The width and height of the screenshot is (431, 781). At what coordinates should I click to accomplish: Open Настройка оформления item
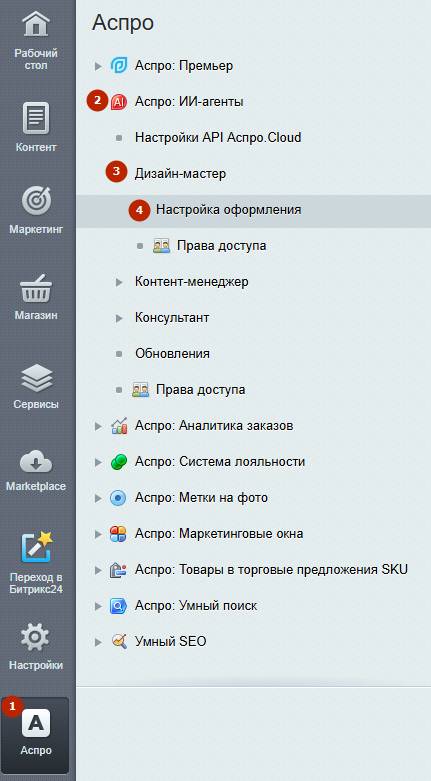(229, 210)
